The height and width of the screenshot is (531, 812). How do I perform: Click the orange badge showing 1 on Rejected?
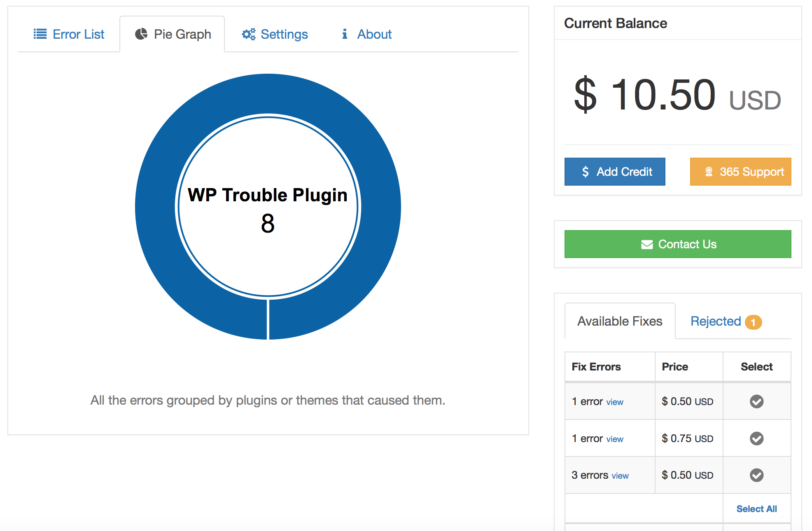click(x=754, y=322)
